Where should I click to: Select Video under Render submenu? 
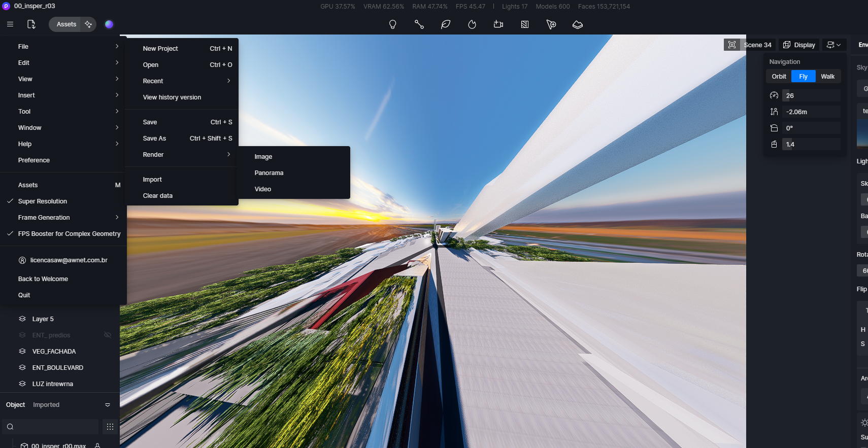click(294, 189)
